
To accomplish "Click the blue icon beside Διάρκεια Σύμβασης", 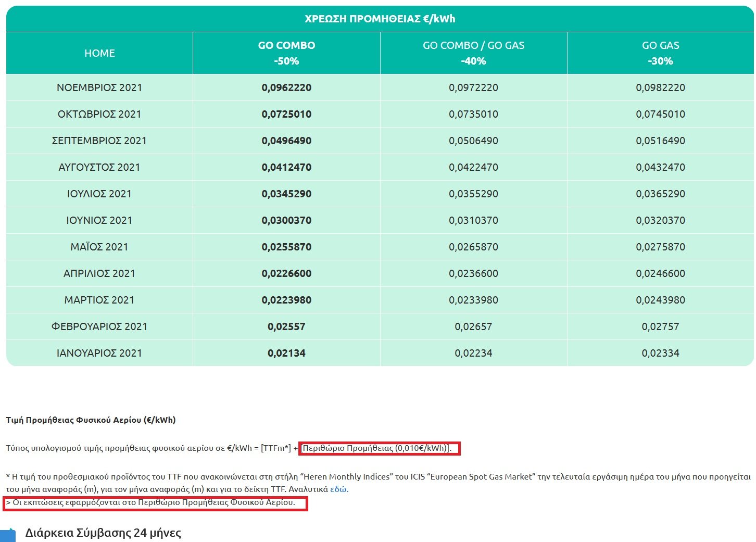I will coord(8,535).
